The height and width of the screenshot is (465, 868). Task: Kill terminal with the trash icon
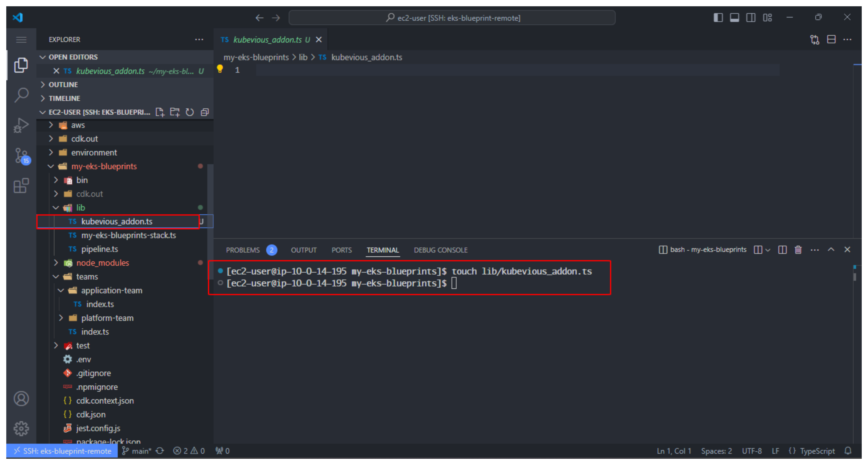click(x=798, y=250)
